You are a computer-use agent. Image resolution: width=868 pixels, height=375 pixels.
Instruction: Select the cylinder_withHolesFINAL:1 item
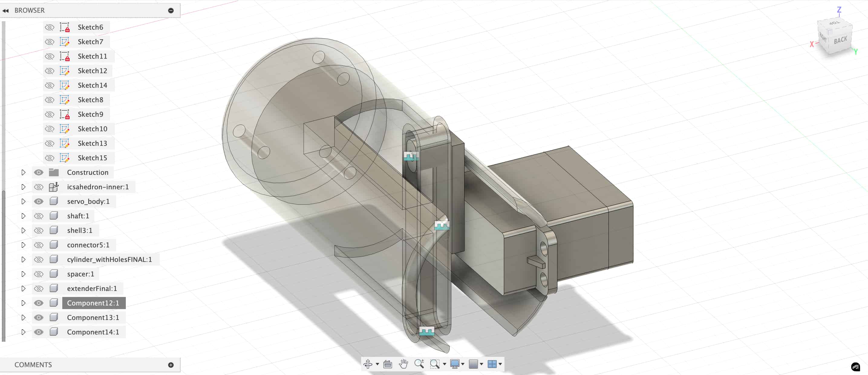pos(109,259)
